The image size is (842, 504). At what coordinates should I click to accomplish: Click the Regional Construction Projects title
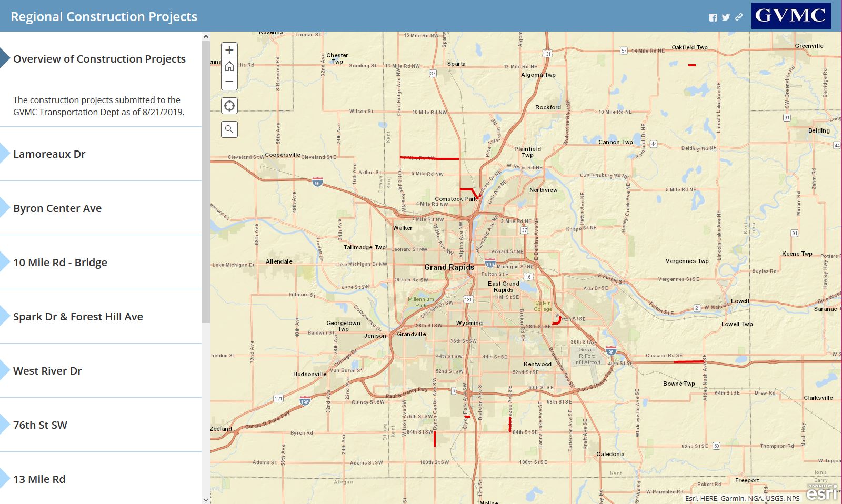pyautogui.click(x=104, y=16)
